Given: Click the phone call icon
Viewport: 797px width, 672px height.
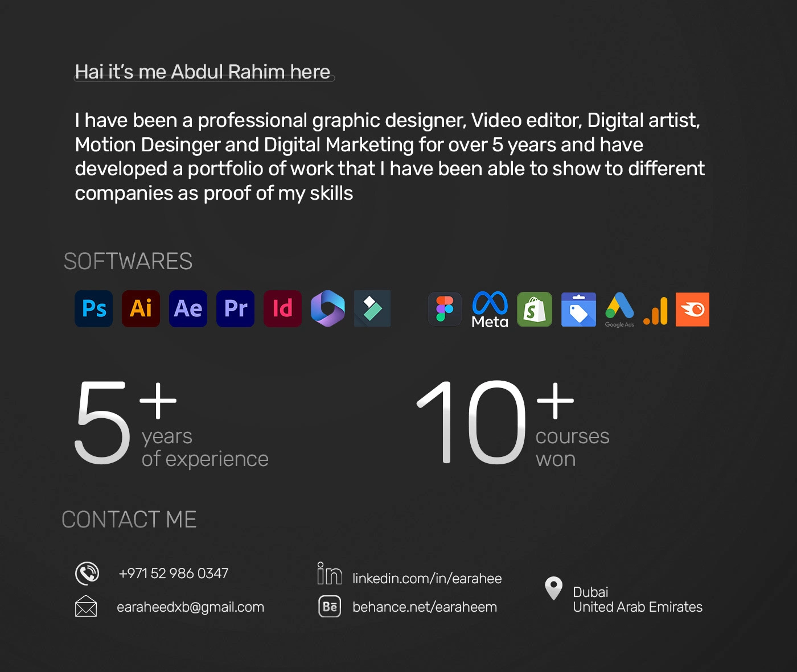Looking at the screenshot, I should coord(87,573).
